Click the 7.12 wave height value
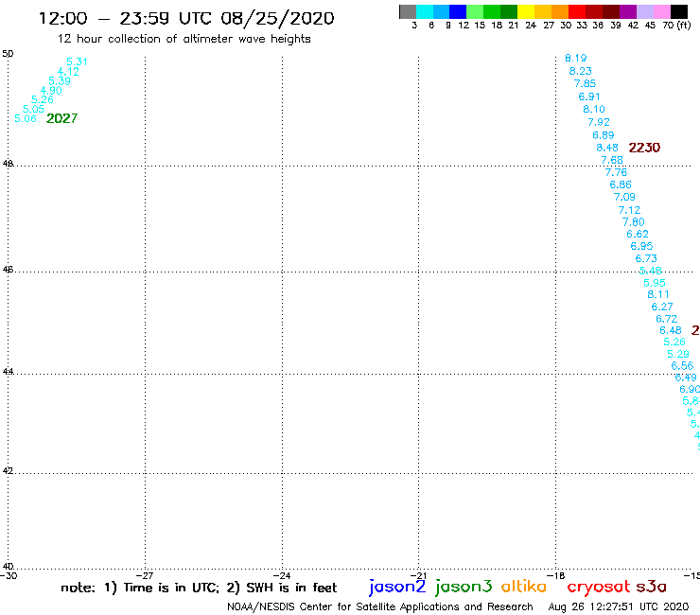Image resolution: width=700 pixels, height=615 pixels. [x=629, y=210]
